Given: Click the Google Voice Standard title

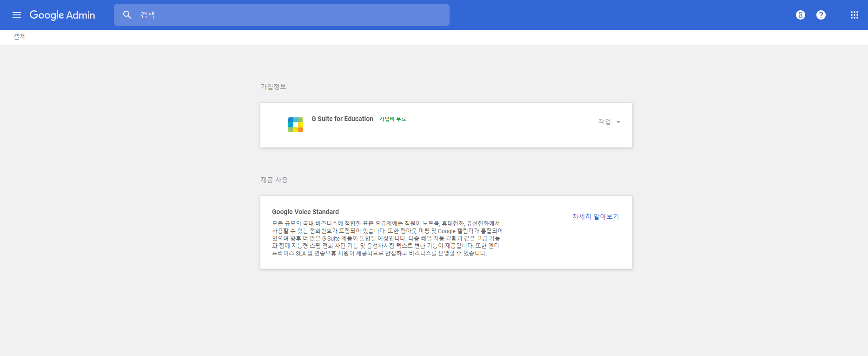Looking at the screenshot, I should [x=305, y=212].
